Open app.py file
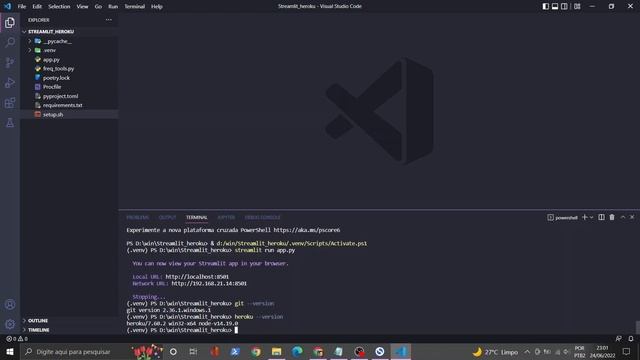640x360 pixels. pos(69,60)
